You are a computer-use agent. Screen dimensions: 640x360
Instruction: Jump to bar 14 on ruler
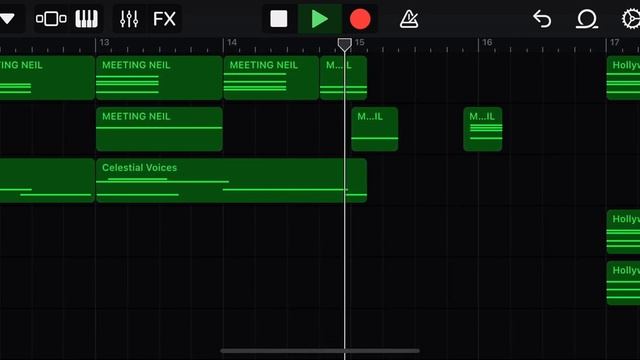(232, 42)
